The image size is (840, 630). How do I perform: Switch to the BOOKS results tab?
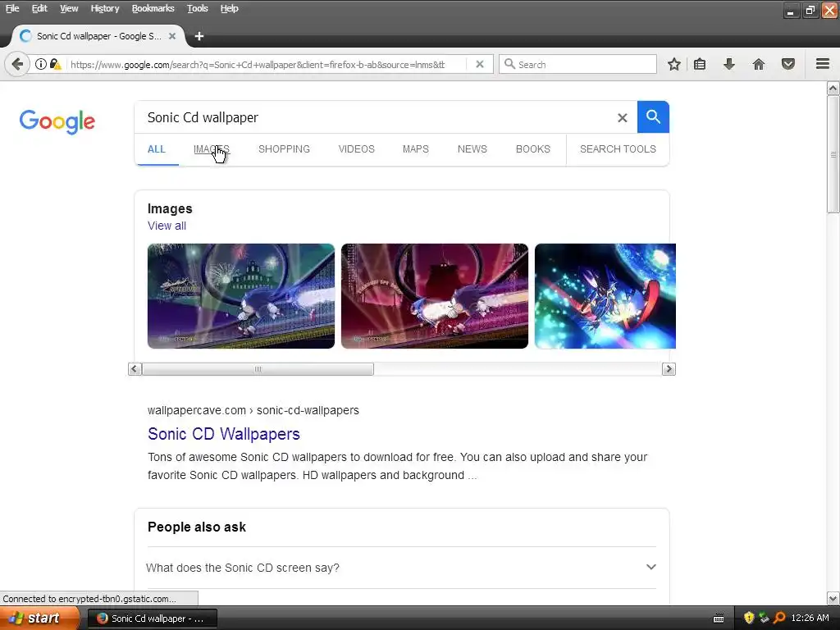[532, 149]
